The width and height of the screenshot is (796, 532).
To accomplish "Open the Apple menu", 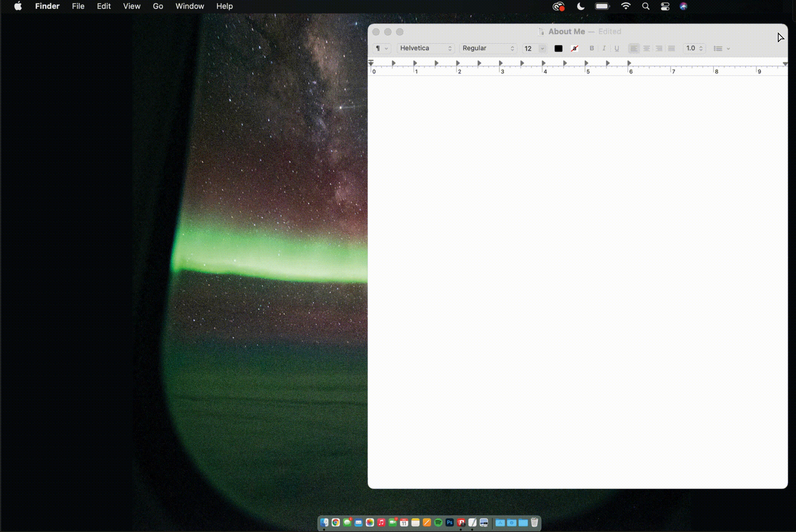I will (18, 6).
